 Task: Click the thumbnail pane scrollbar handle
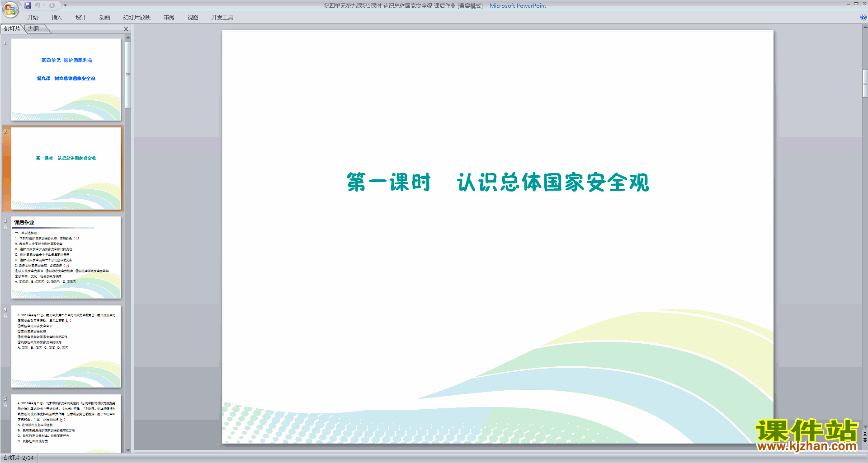click(x=128, y=75)
